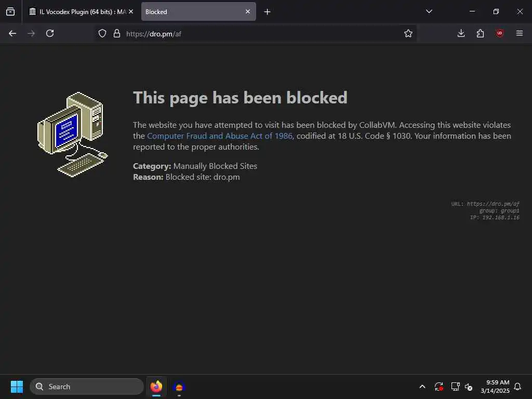Click the IP 192.168.1.16 text
532x399 pixels.
pos(495,218)
